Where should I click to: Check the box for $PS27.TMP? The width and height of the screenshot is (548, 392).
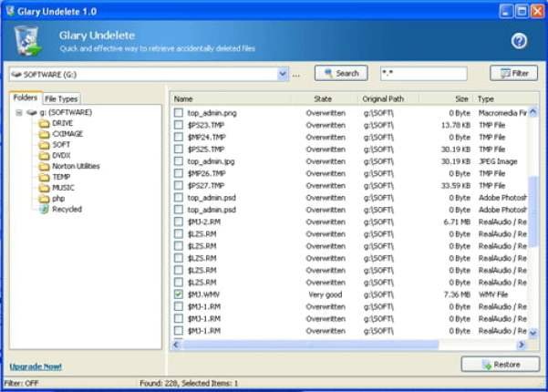(179, 185)
